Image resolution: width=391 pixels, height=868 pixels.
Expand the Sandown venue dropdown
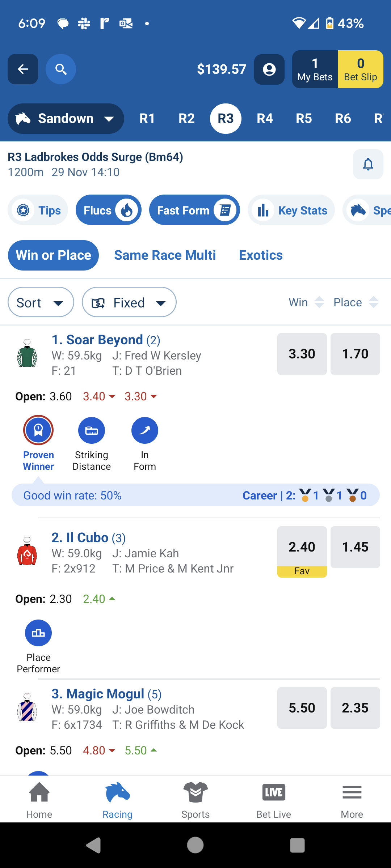66,119
